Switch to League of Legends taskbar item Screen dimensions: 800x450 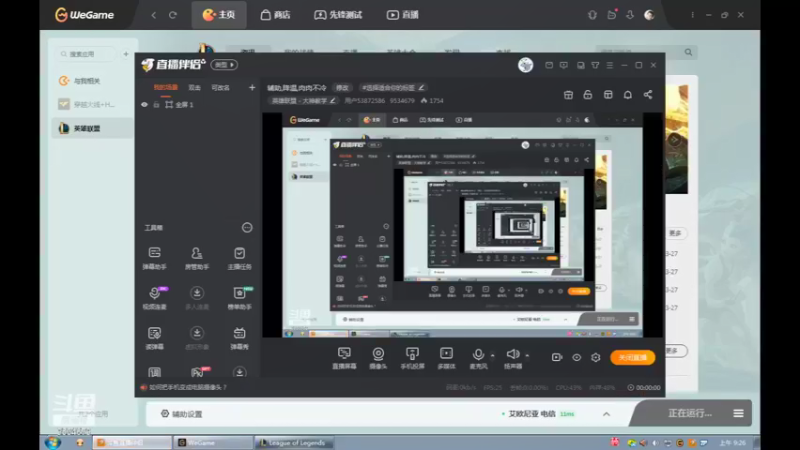pos(294,442)
